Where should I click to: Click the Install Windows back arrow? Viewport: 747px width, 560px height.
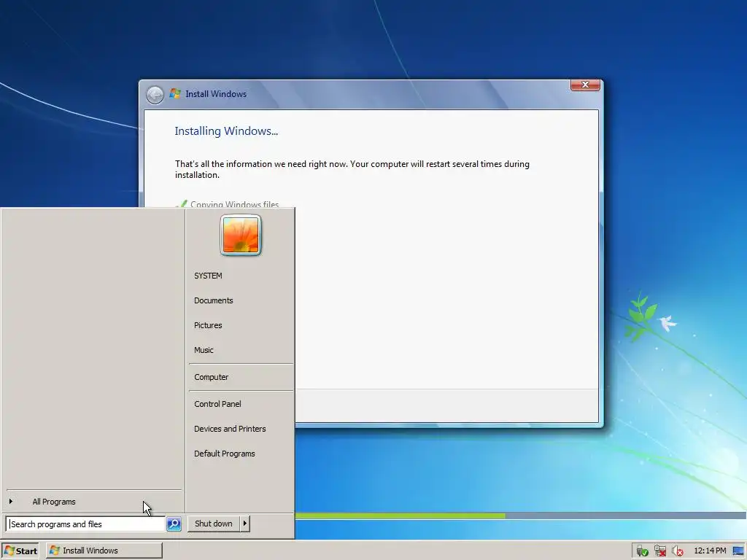[155, 95]
